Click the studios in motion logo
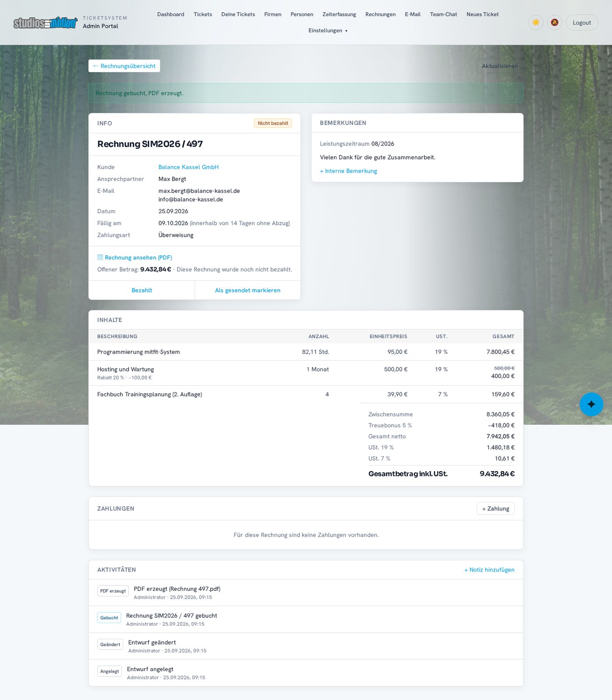612x700 pixels. [45, 23]
